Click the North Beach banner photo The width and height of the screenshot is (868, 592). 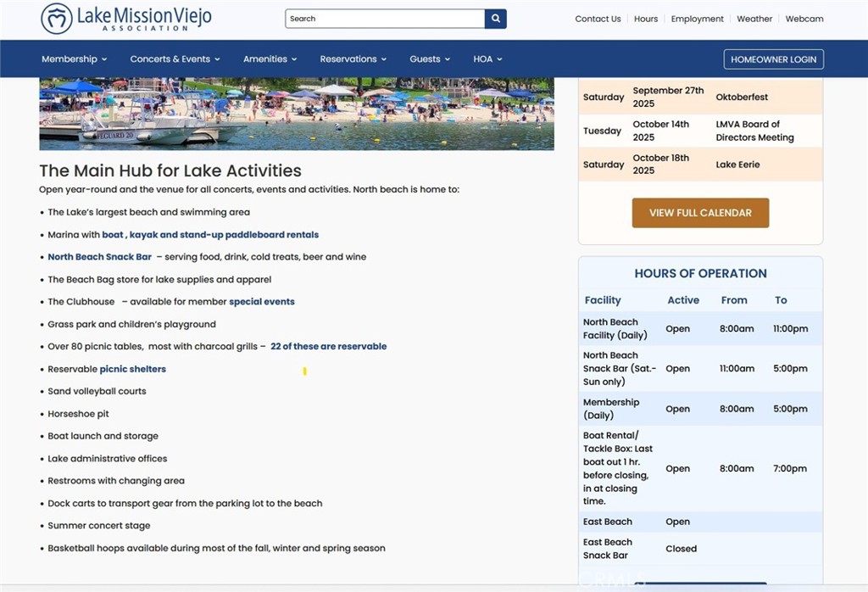[297, 114]
